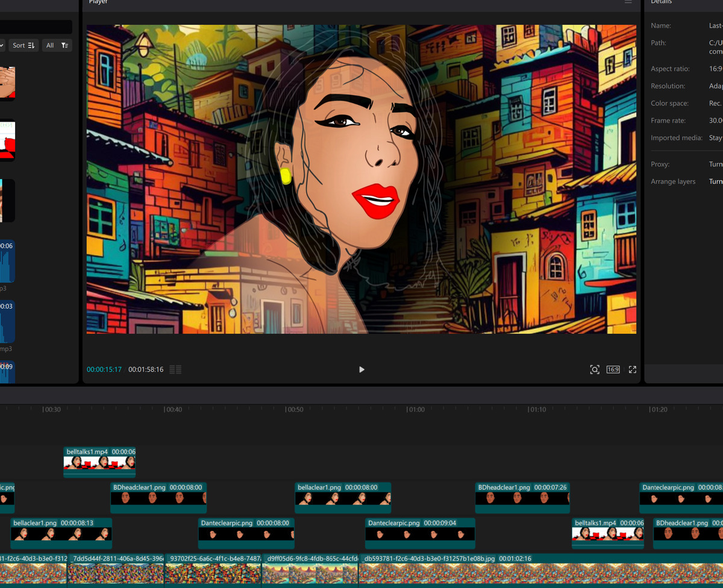Open the All media filter

tap(57, 45)
